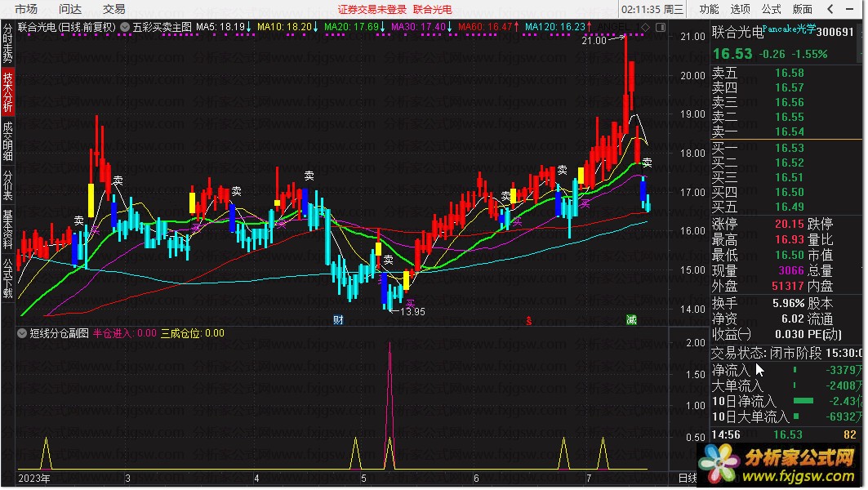Click the 13.95 low price label
This screenshot has height=490, width=868.
(x=412, y=312)
